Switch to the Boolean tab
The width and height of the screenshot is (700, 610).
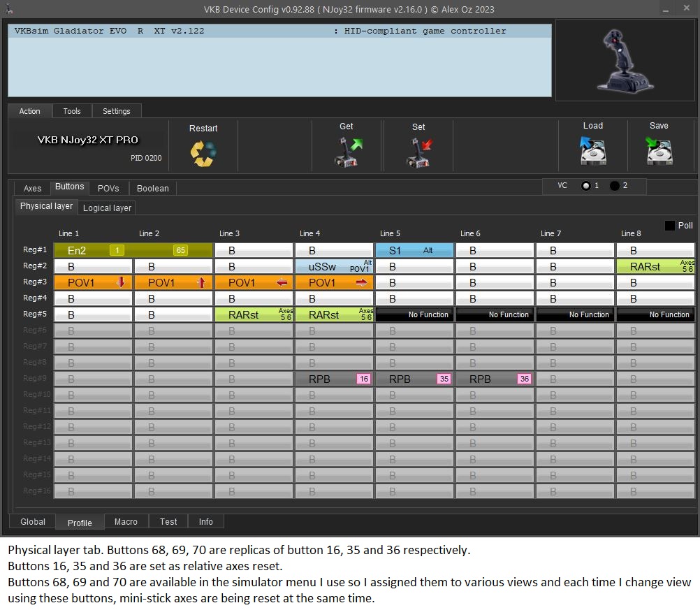coord(153,189)
